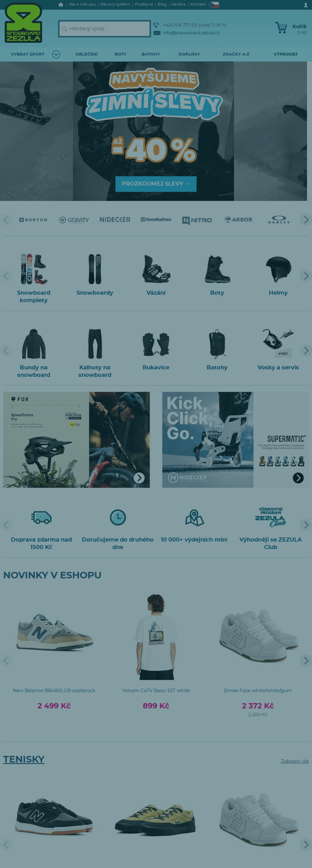
Task: Advance the Novinky carousel to the right
Action: point(306,660)
